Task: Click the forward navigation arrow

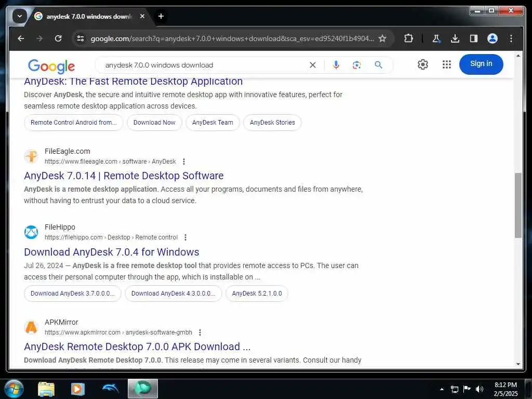Action: (39, 38)
